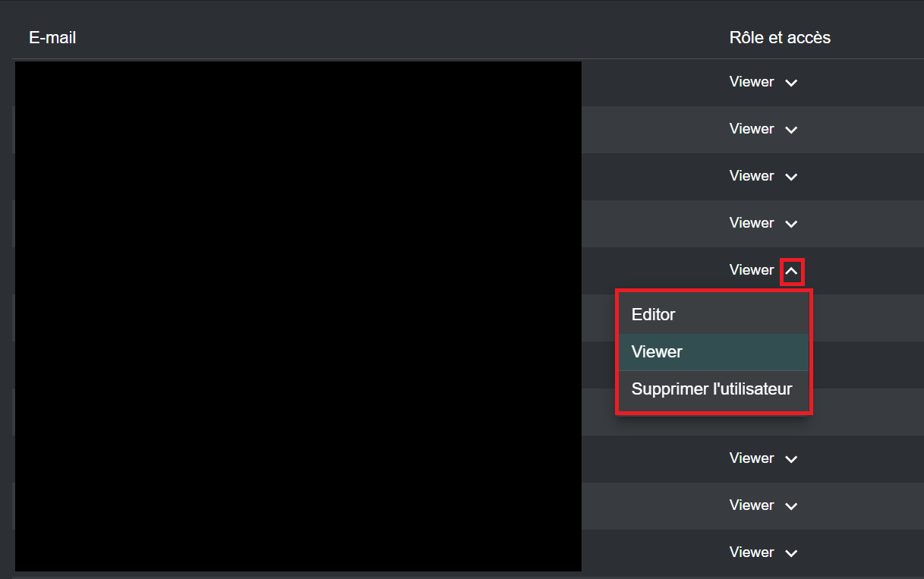Open the third-from-bottom row's role chevron
The image size is (924, 579).
point(791,459)
